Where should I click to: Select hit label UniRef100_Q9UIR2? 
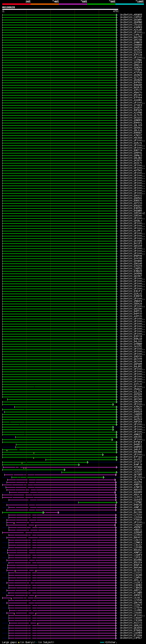pyautogui.click(x=131, y=437)
